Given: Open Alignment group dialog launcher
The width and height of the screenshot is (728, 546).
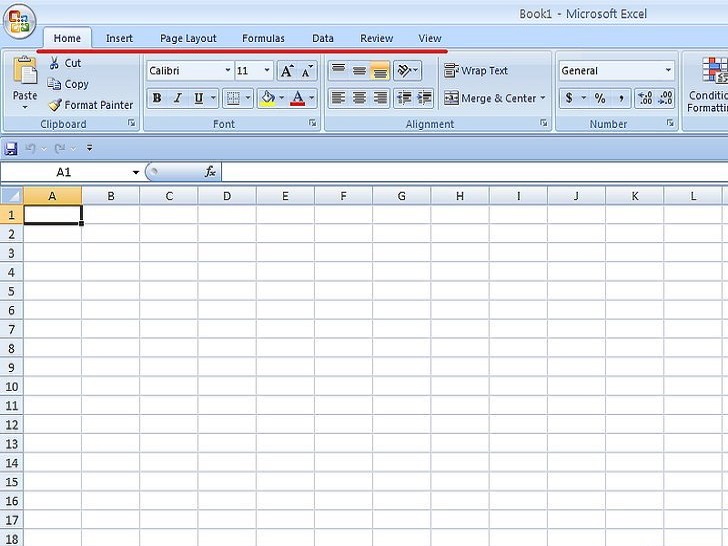Looking at the screenshot, I should (x=543, y=123).
